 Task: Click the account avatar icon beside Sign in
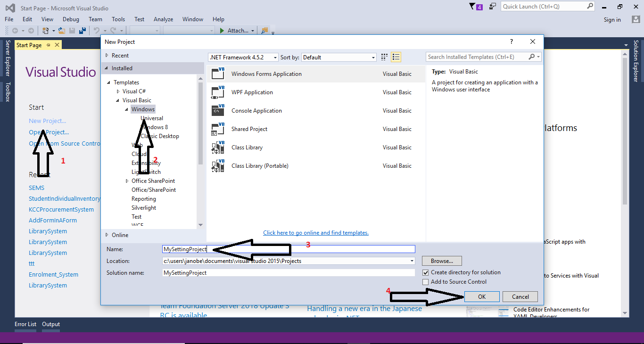[x=636, y=19]
